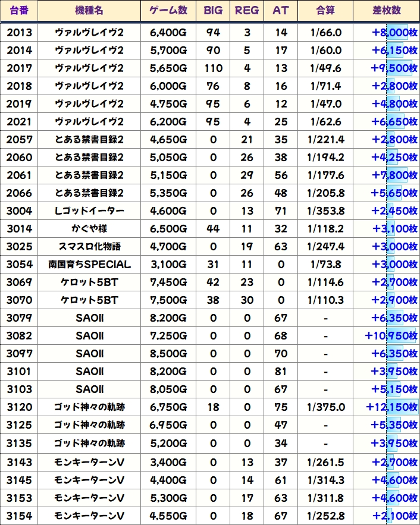Click the 5,050G game count

point(168,158)
